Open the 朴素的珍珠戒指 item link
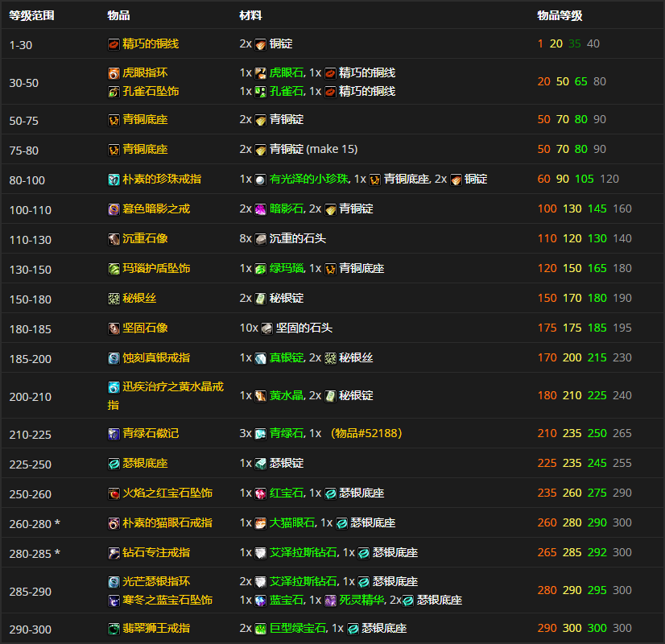This screenshot has height=644, width=665. (156, 180)
